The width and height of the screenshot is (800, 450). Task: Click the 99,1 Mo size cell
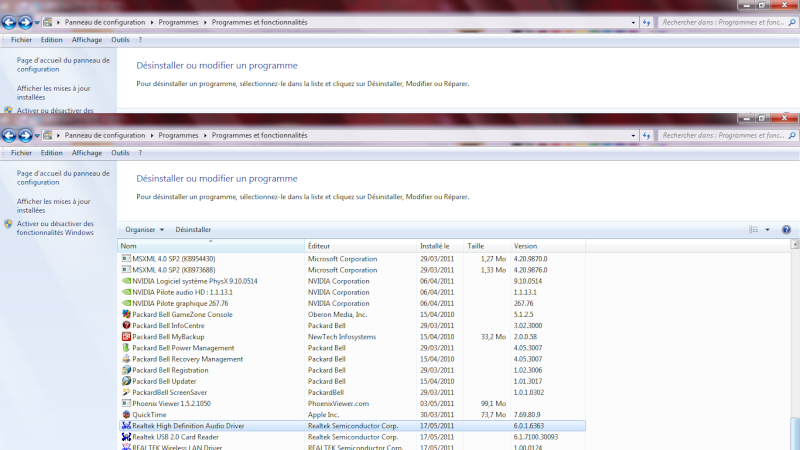493,404
